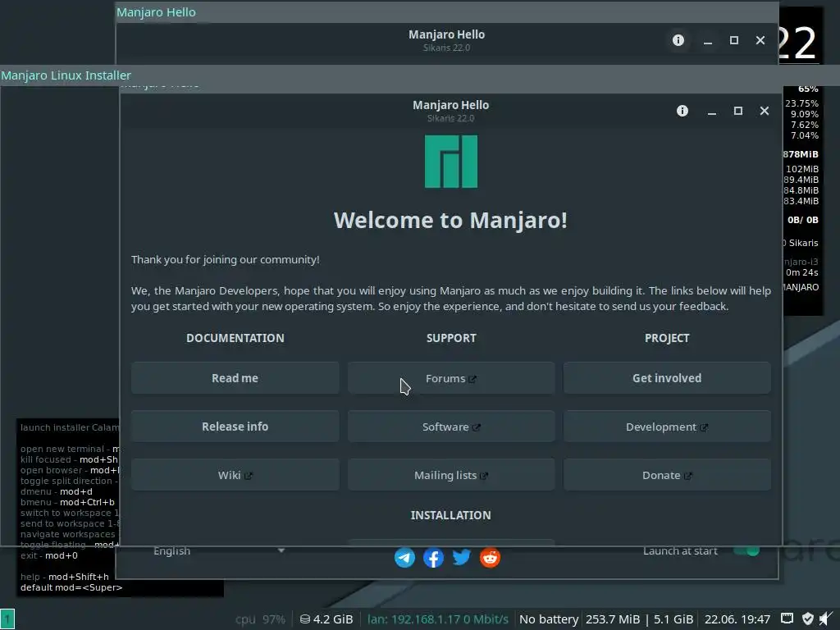Click the 'help - mod+Shift+h' line
This screenshot has width=840, height=630.
coord(64,577)
